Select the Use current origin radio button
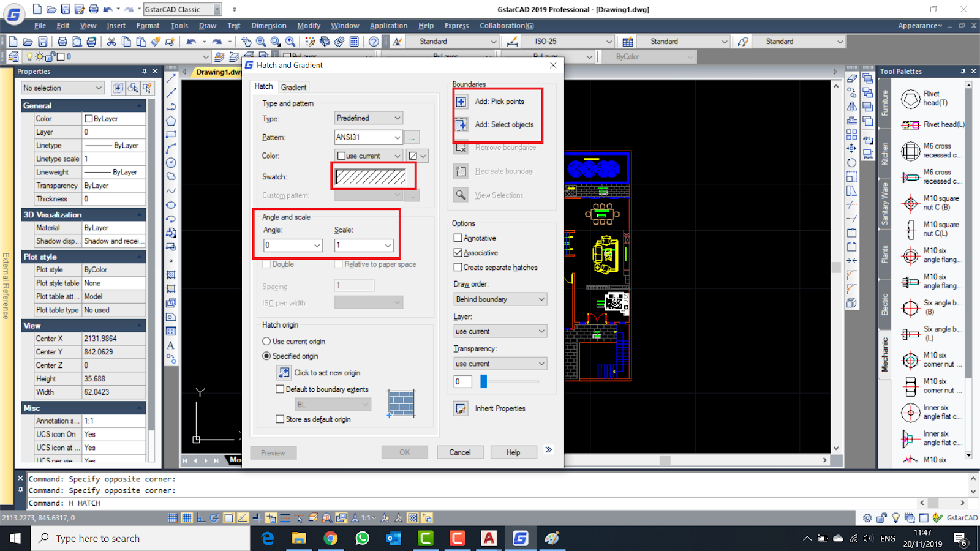Image resolution: width=980 pixels, height=551 pixels. pyautogui.click(x=266, y=341)
